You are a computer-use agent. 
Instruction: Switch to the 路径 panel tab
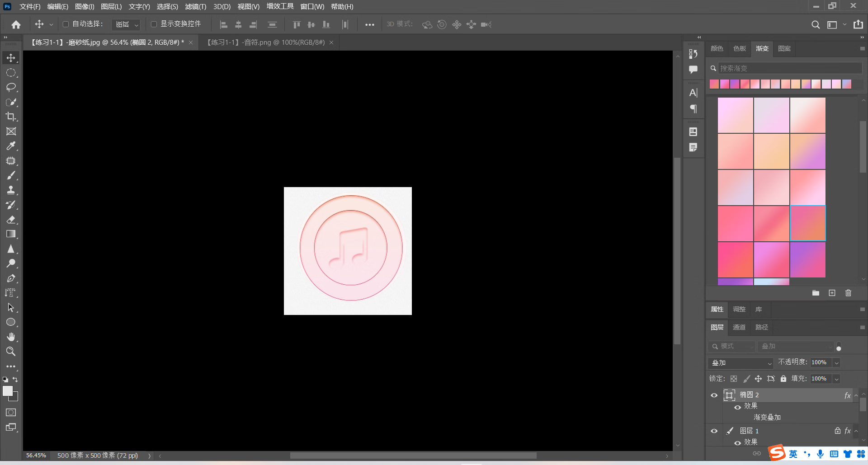pos(762,327)
